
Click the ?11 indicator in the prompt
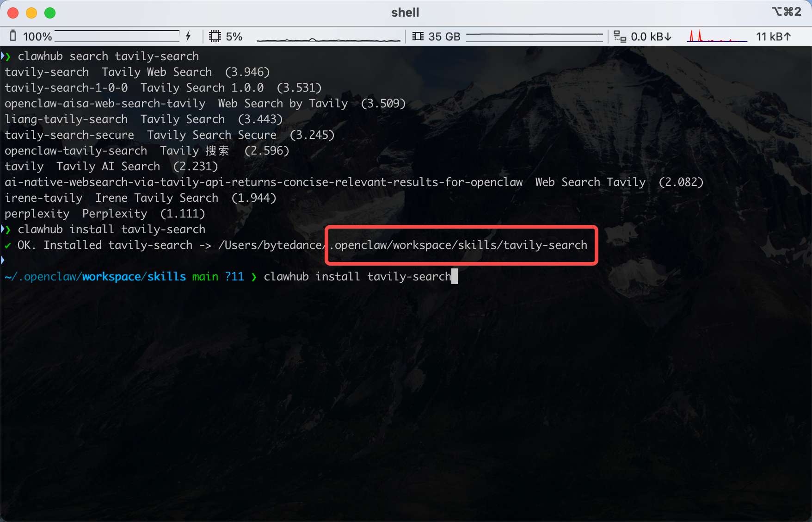click(234, 276)
